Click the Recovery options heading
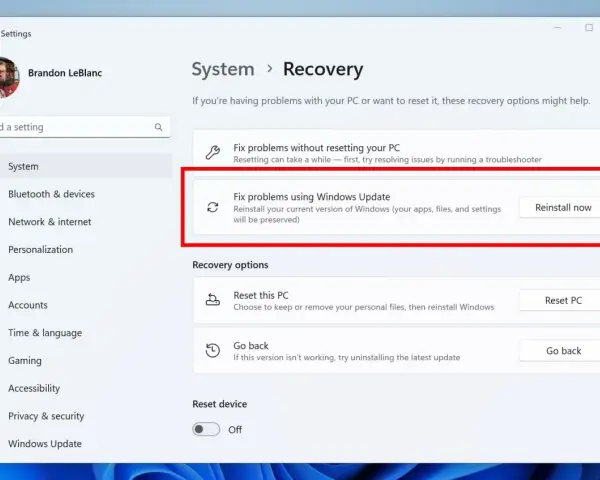Screen dimensions: 600x480 pyautogui.click(x=230, y=265)
